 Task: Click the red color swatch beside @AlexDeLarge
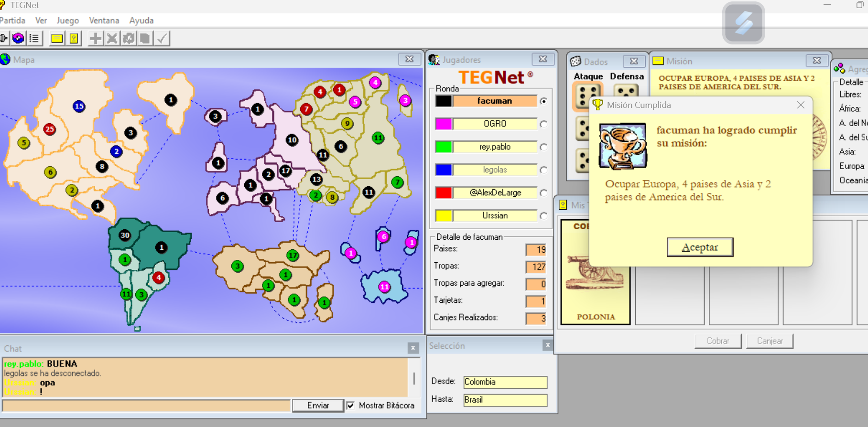pyautogui.click(x=444, y=193)
